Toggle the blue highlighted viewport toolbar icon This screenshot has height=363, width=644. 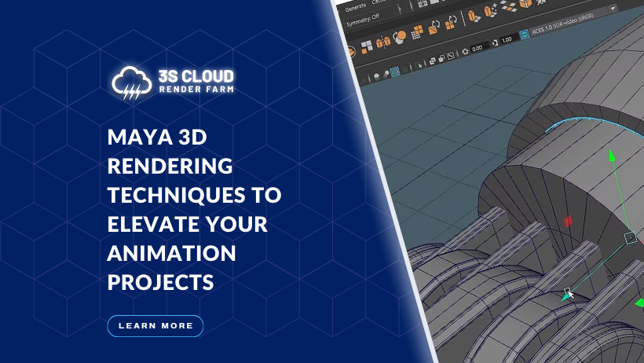[394, 72]
